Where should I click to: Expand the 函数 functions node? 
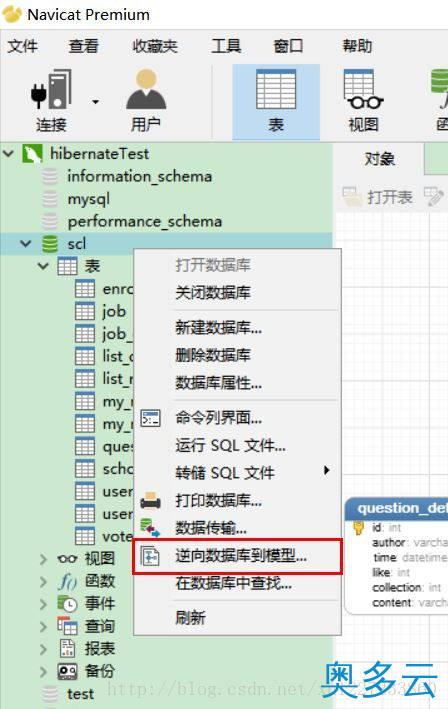pos(43,581)
